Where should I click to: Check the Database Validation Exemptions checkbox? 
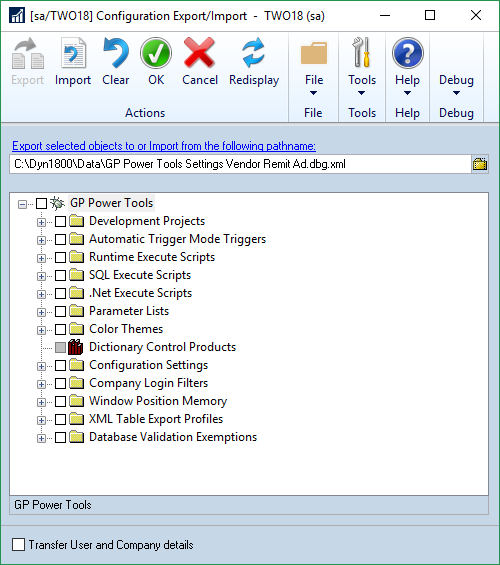tap(61, 437)
